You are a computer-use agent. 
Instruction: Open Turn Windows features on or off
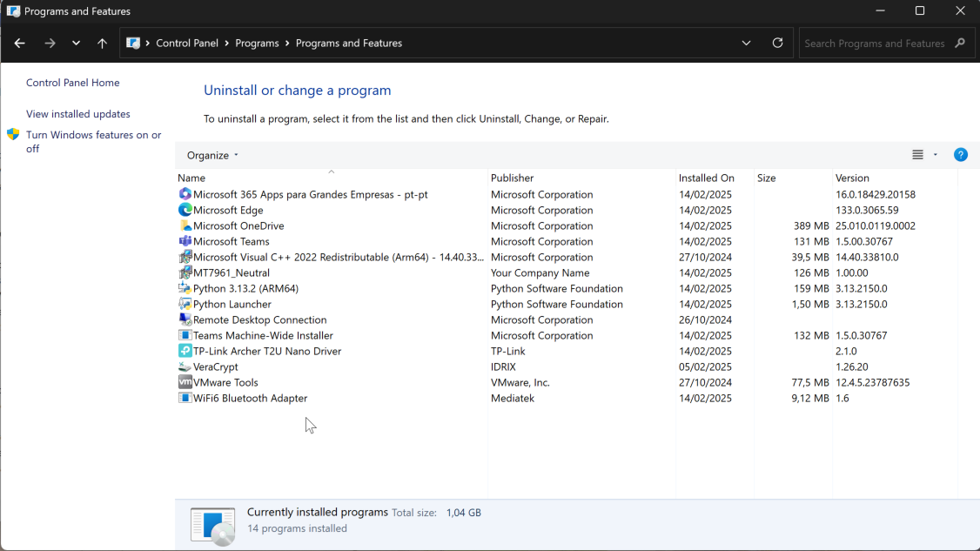point(94,141)
